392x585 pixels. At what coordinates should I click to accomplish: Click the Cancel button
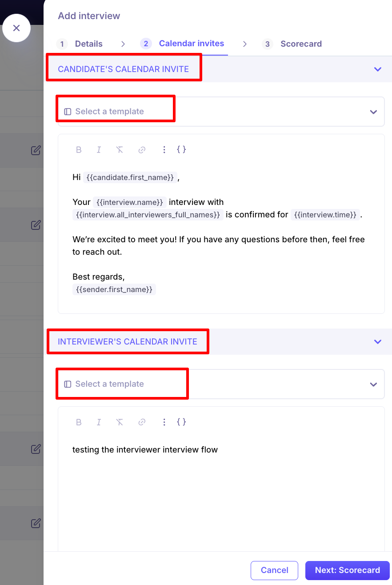point(275,570)
